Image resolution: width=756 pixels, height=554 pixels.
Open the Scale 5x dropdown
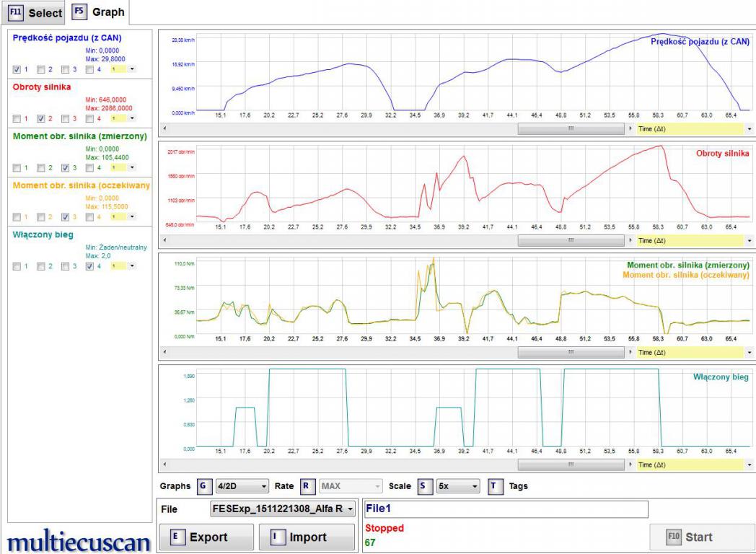[457, 486]
